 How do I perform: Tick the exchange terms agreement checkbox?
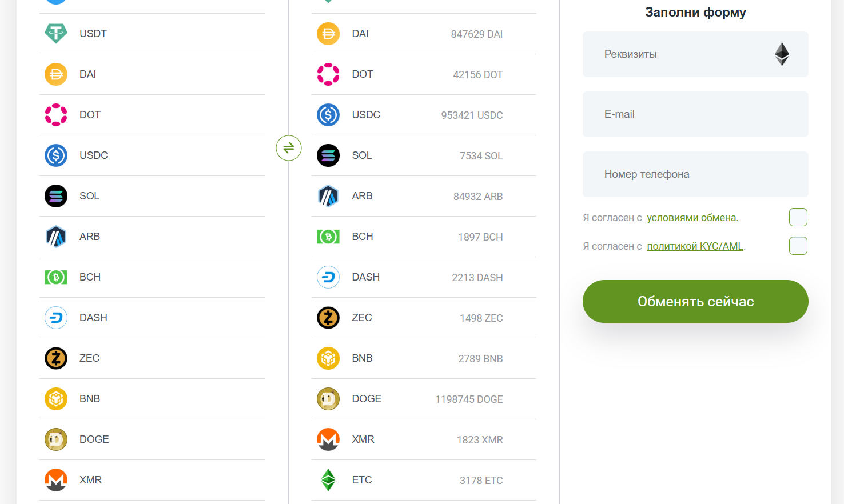pyautogui.click(x=798, y=217)
